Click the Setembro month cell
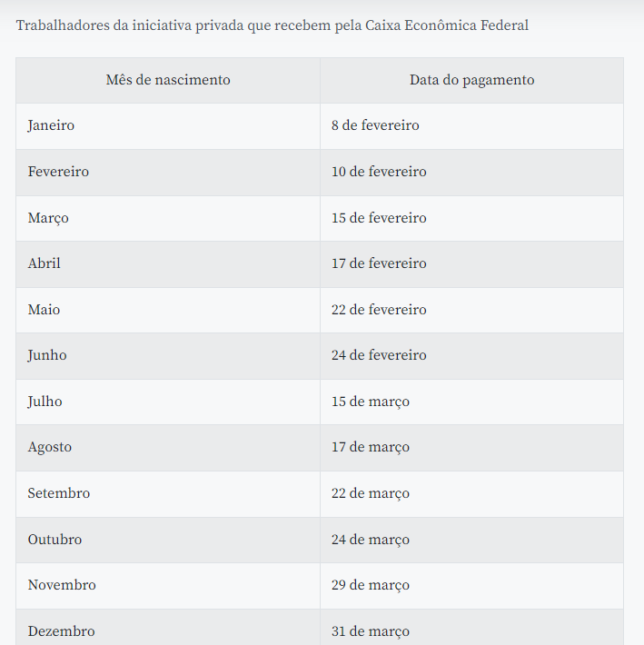 (x=59, y=493)
